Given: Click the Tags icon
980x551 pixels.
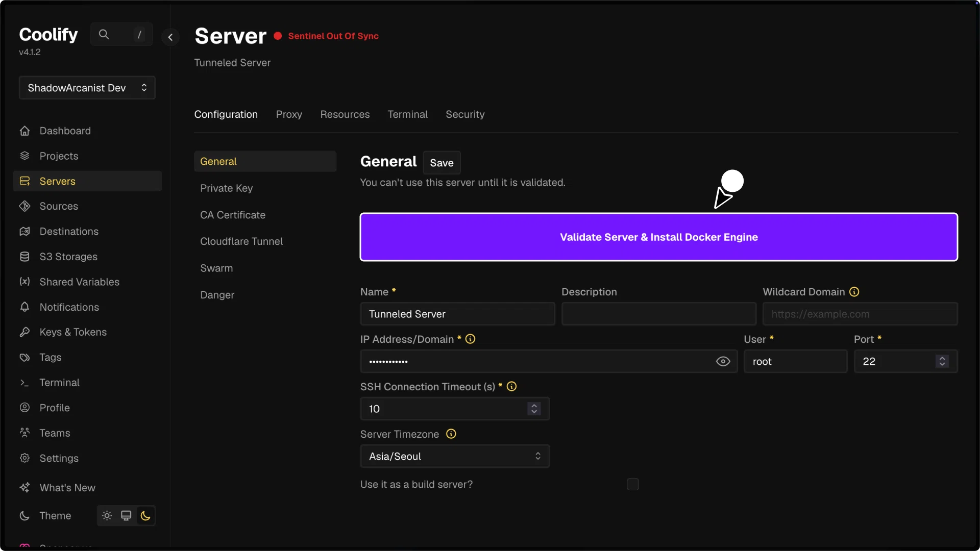Looking at the screenshot, I should click(24, 357).
